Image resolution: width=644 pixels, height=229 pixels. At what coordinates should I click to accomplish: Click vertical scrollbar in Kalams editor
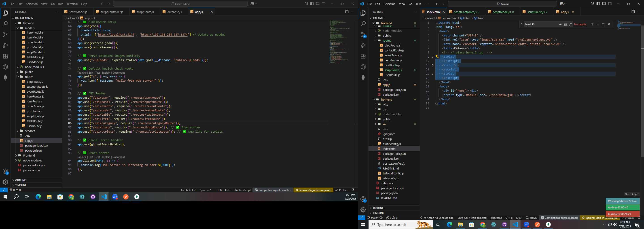coord(642,89)
